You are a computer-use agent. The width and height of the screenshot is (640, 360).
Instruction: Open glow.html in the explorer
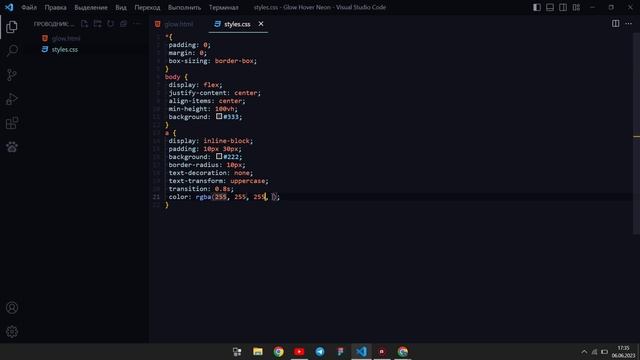click(x=66, y=38)
